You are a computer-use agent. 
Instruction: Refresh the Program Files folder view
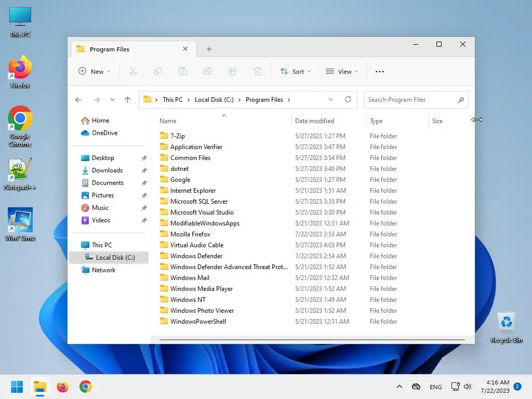click(x=348, y=99)
